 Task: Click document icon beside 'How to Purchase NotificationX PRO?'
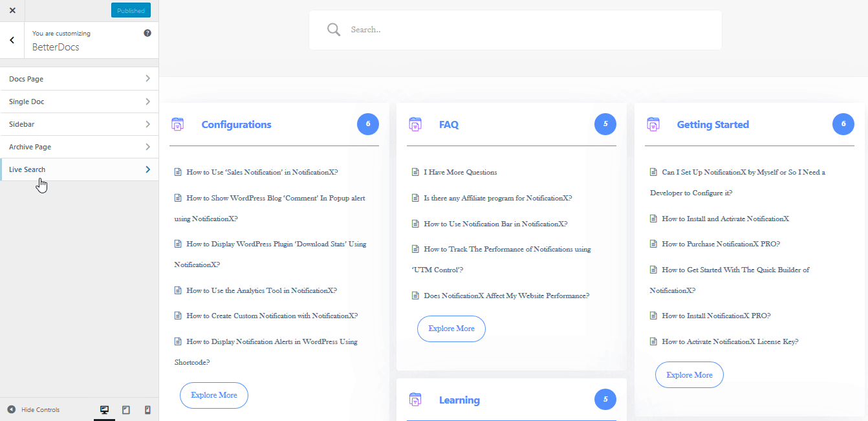[x=653, y=244]
